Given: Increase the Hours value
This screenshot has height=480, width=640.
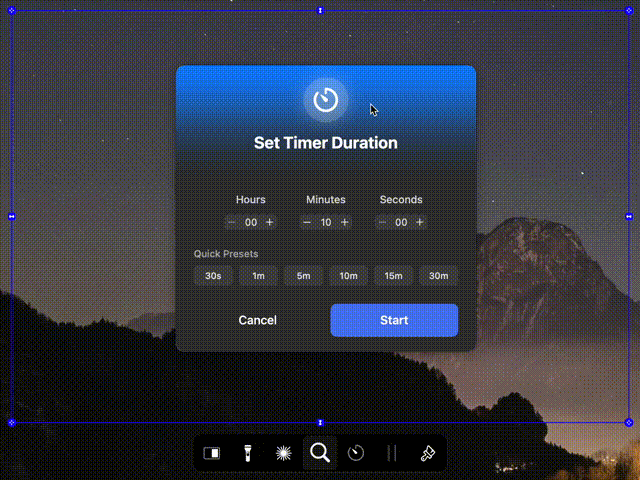Looking at the screenshot, I should pyautogui.click(x=269, y=222).
